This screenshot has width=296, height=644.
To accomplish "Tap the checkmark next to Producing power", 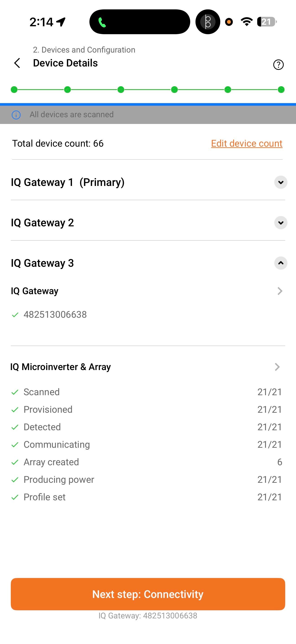I will click(15, 480).
